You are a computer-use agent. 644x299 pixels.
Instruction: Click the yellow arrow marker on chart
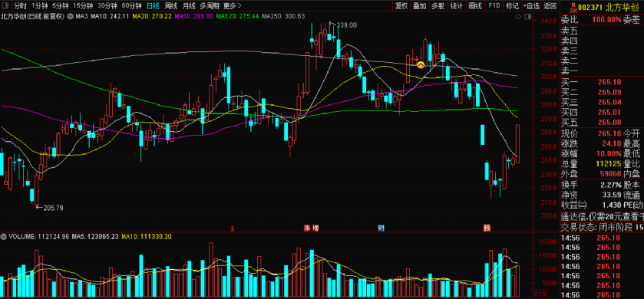pos(421,64)
